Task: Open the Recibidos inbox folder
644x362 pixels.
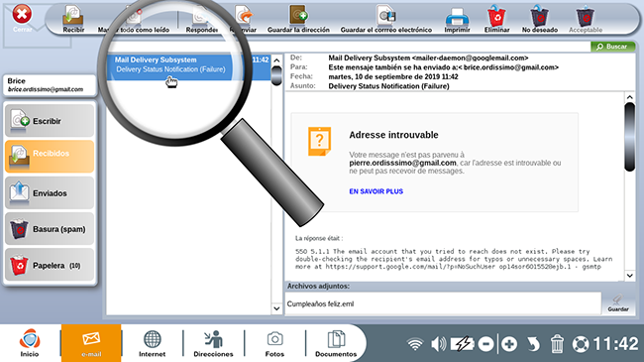Action: [50, 156]
